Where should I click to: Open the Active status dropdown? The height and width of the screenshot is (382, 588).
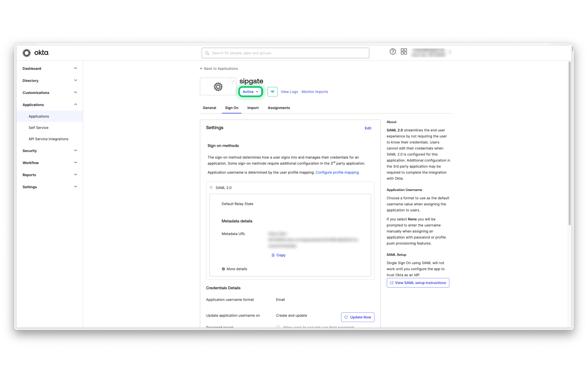(250, 92)
